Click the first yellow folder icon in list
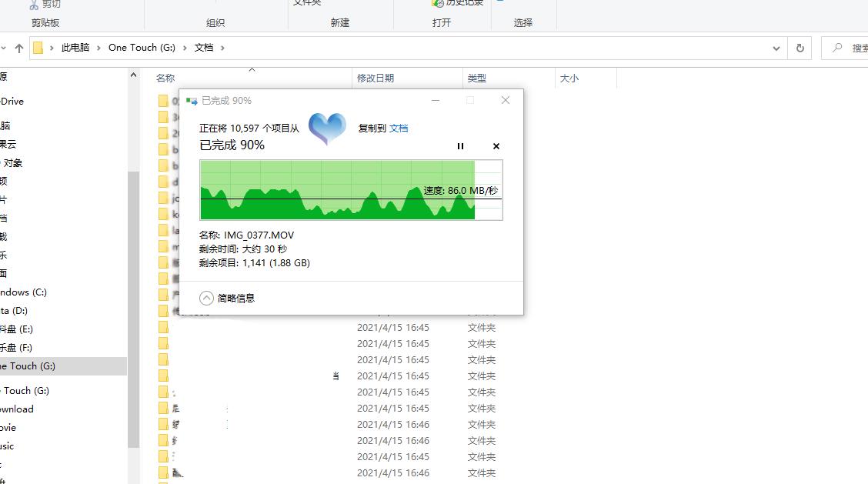 pos(164,101)
